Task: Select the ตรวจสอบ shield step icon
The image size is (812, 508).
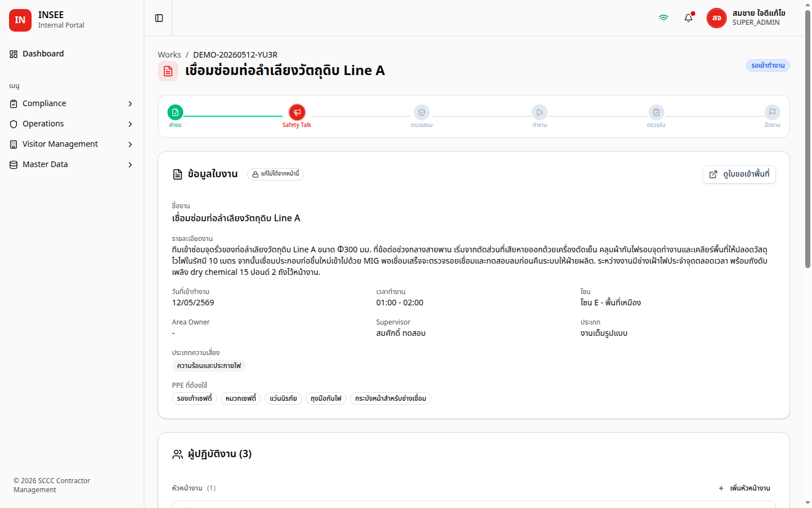Action: coord(422,112)
